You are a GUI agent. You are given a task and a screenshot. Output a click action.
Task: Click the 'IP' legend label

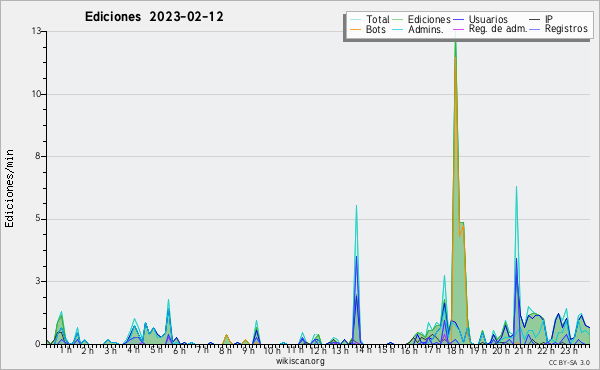tap(549, 19)
